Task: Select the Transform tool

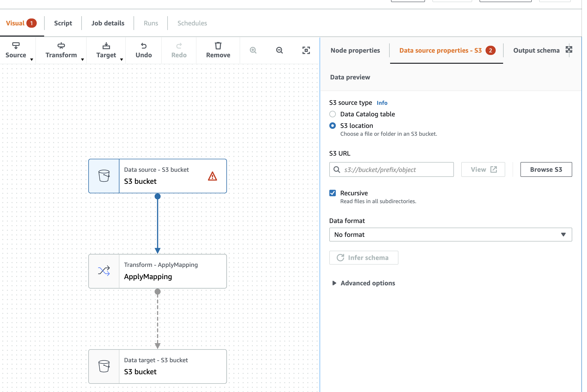Action: tap(61, 50)
